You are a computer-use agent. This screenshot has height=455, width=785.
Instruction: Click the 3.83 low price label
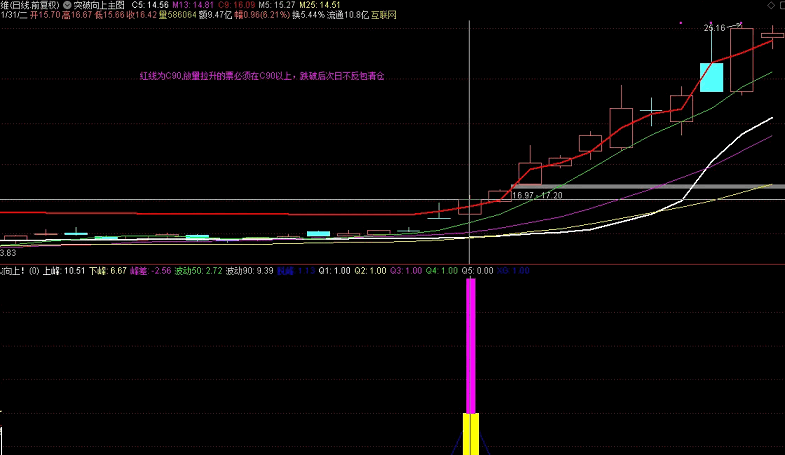pos(8,253)
